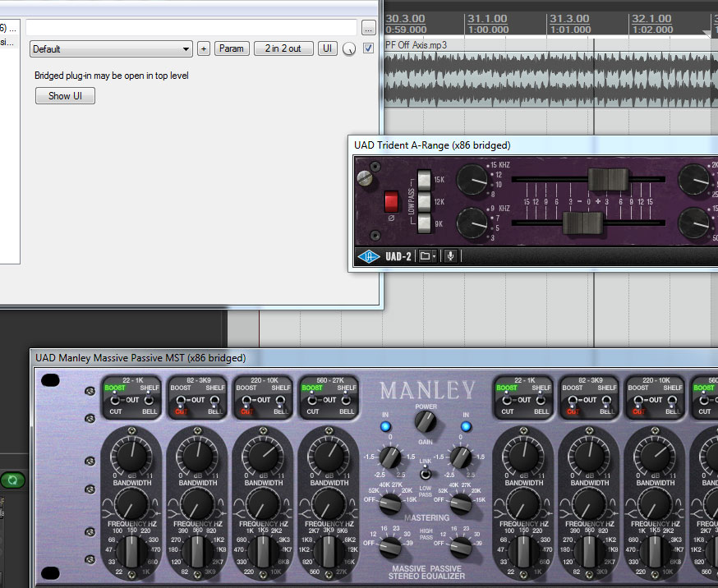This screenshot has height=588, width=718.
Task: Click the left-channel 82-3K9 dB gain knob
Action: (x=197, y=455)
